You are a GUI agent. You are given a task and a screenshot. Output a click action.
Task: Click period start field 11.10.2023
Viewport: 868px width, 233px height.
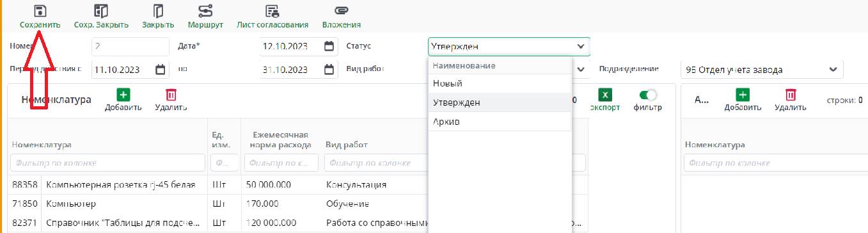tap(130, 69)
